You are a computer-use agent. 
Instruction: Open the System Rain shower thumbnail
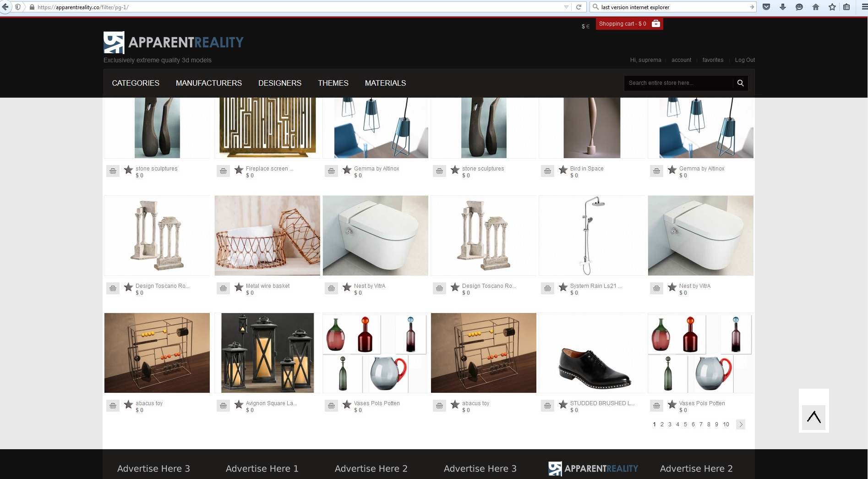tap(592, 236)
